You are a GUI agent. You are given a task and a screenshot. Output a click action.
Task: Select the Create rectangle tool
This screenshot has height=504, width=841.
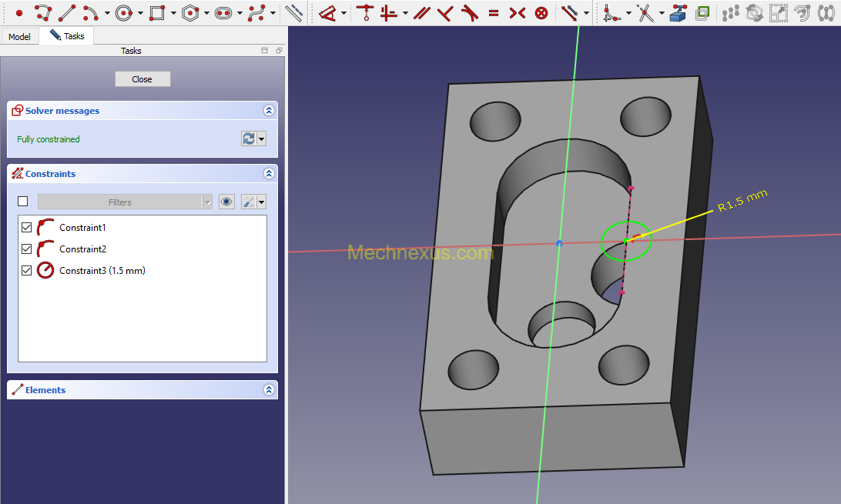[x=157, y=13]
